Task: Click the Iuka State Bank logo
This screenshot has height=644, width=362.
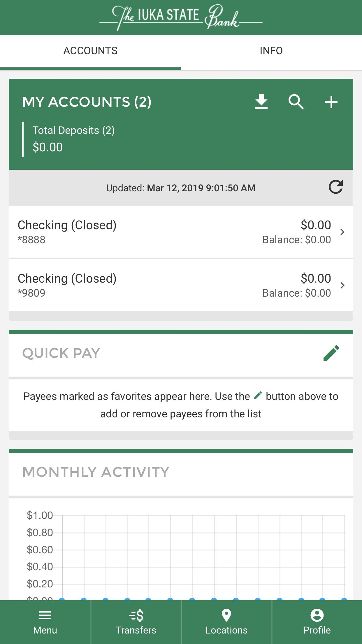Action: pyautogui.click(x=181, y=17)
